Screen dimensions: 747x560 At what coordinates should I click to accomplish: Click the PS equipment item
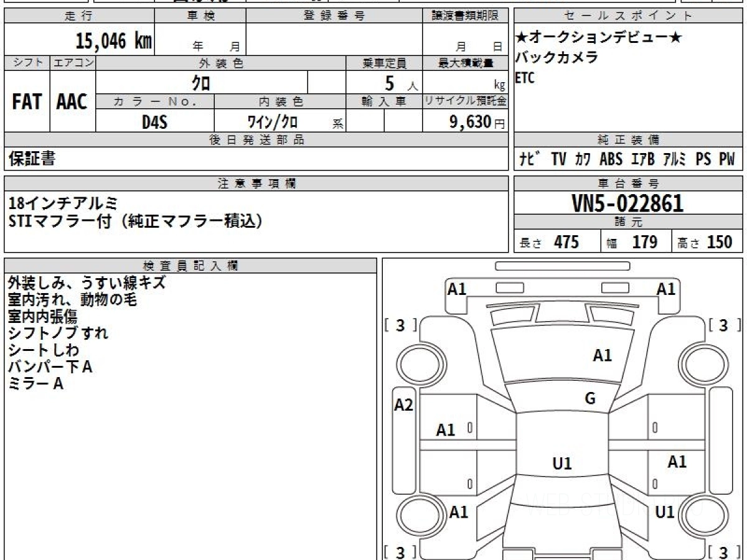click(x=703, y=159)
